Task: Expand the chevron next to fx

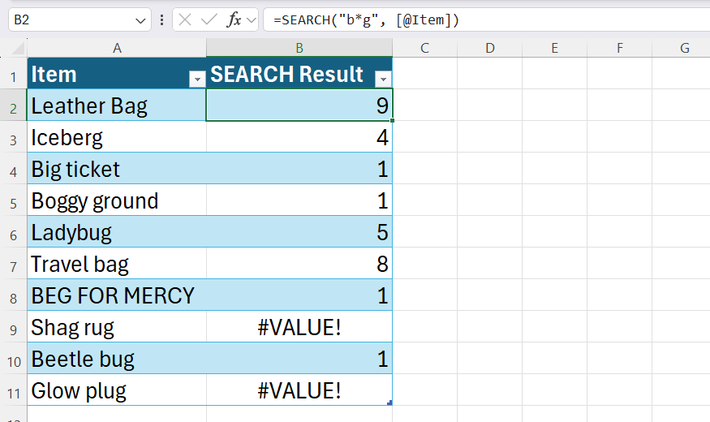Action: [251, 20]
